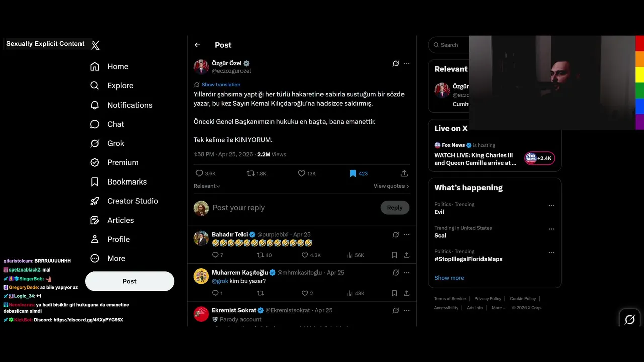The height and width of the screenshot is (362, 644).
Task: Click Grok explain icon on main post
Action: tap(396, 63)
